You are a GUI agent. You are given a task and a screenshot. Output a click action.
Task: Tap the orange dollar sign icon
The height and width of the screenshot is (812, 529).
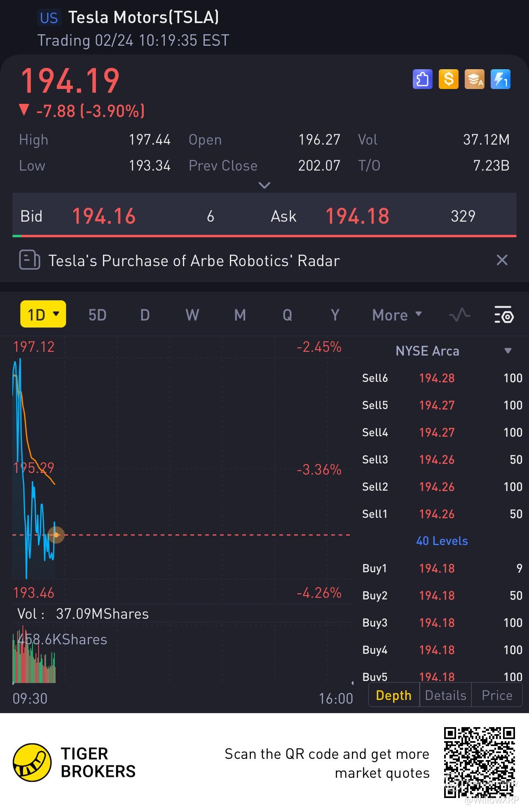coord(449,79)
